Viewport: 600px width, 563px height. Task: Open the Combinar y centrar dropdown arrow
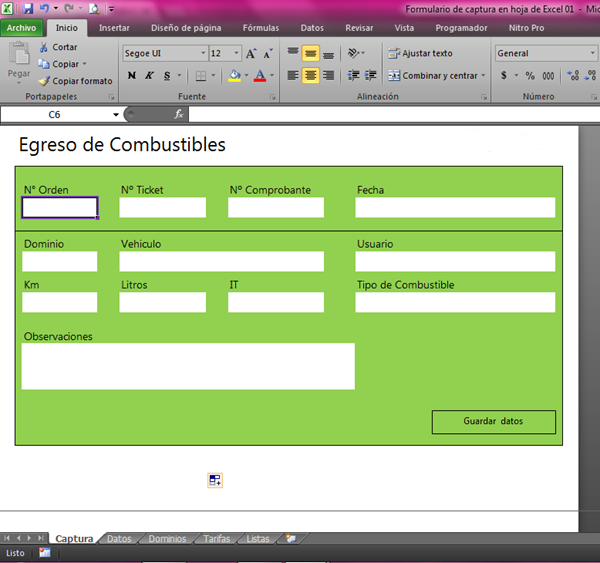(x=483, y=76)
